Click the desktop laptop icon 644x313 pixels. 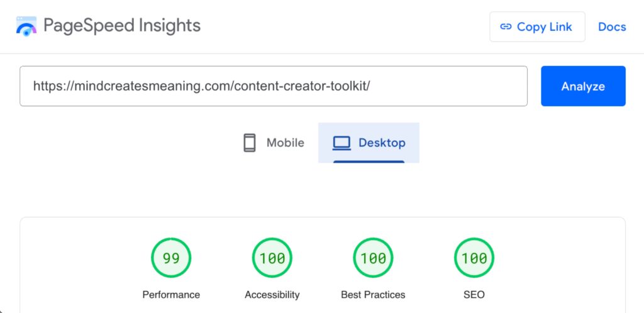click(x=341, y=143)
